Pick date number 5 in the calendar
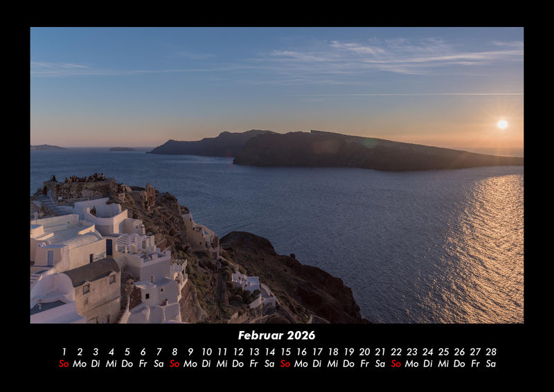Viewport: 554px width, 392px height. [x=127, y=352]
